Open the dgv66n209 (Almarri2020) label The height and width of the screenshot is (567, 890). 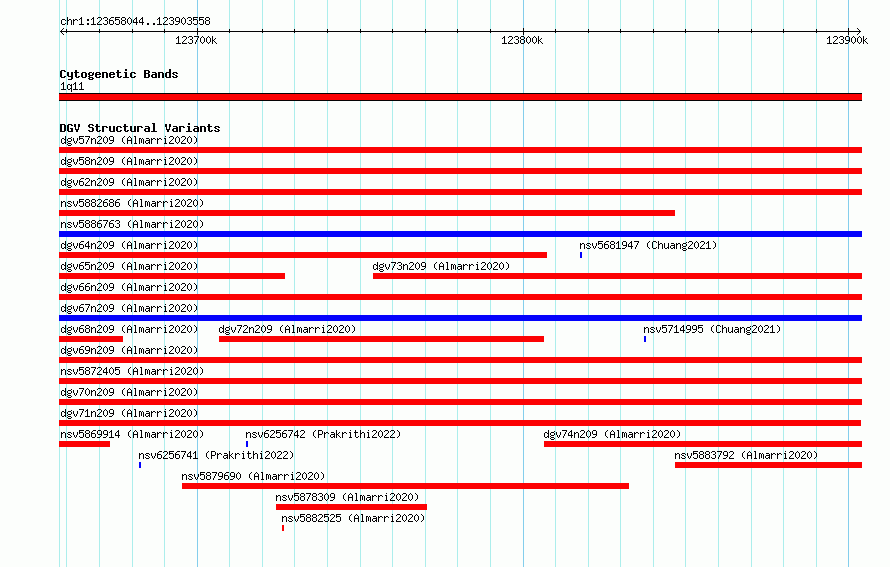(129, 287)
